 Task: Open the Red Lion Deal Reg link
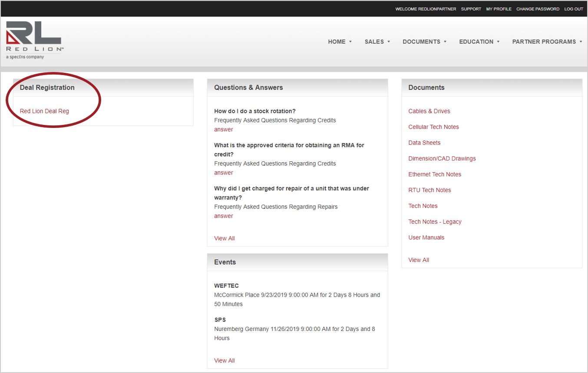point(44,111)
